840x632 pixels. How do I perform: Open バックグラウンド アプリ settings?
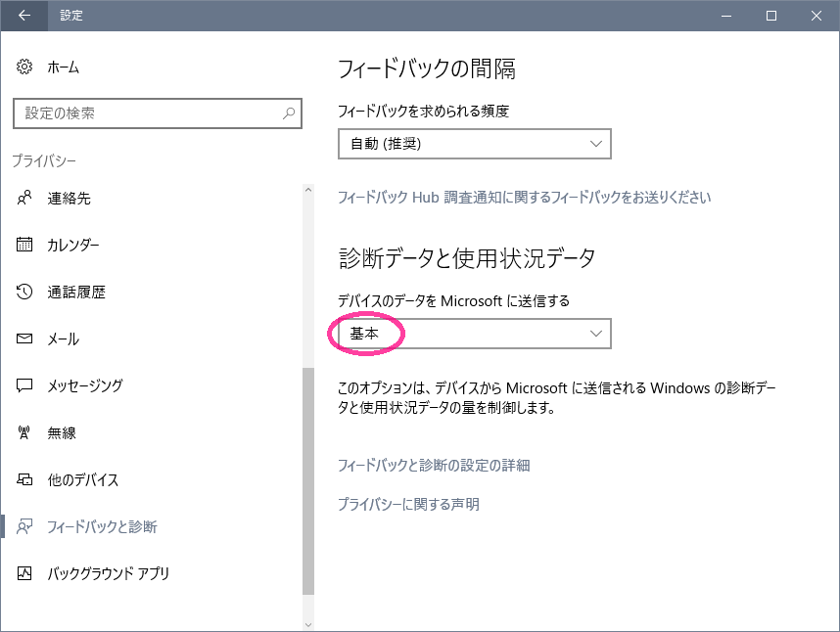(109, 573)
